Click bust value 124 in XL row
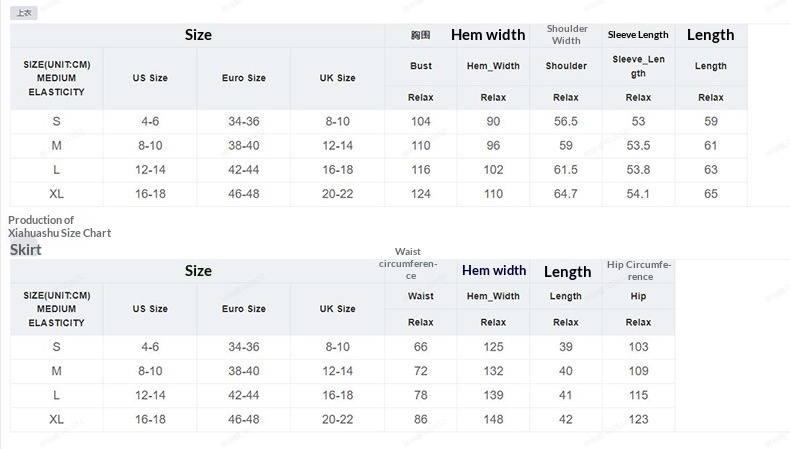 click(421, 193)
